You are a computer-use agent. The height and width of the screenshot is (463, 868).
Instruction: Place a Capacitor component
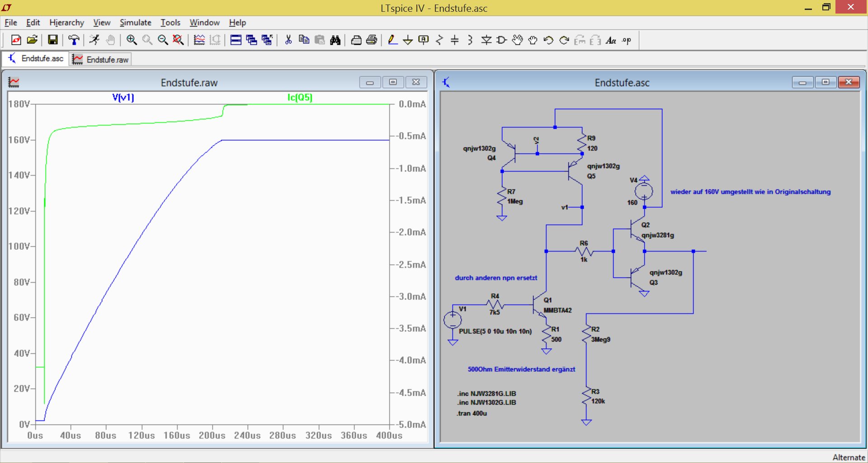pos(455,40)
